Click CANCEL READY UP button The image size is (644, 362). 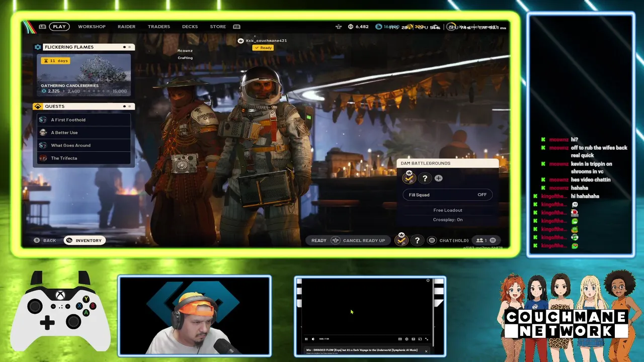click(364, 240)
